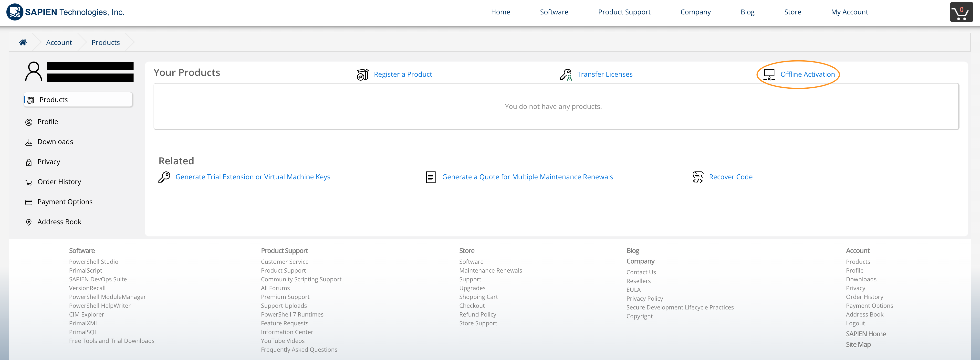Click the SAPIEN Technologies logo
Image resolution: width=980 pixels, height=360 pixels.
pyautogui.click(x=65, y=12)
